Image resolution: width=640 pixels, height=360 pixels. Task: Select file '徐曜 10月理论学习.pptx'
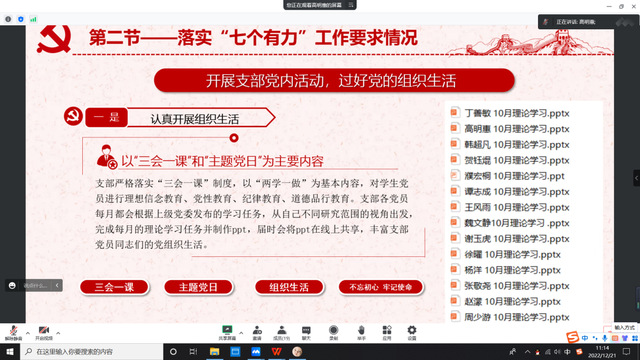505,254
